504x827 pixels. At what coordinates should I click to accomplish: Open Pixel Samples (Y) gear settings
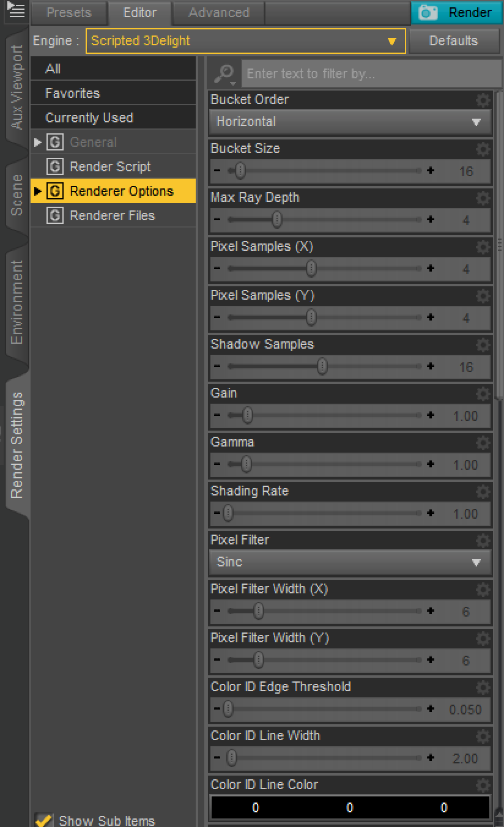point(483,295)
